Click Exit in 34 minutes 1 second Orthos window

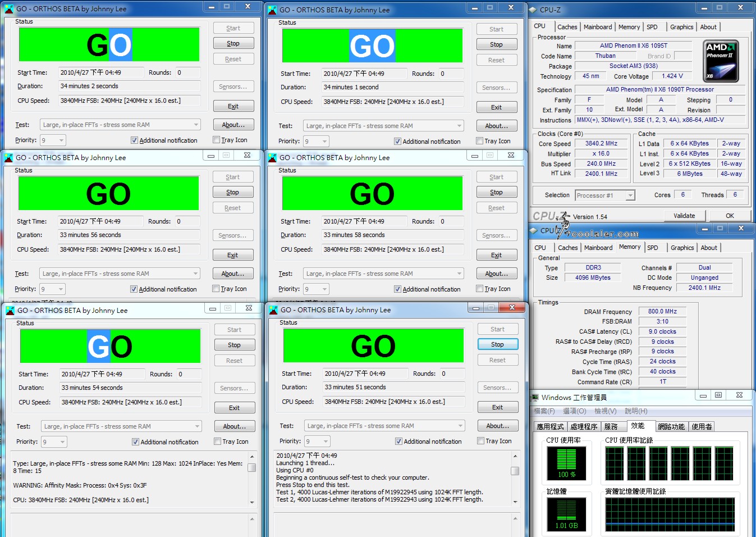coord(497,107)
